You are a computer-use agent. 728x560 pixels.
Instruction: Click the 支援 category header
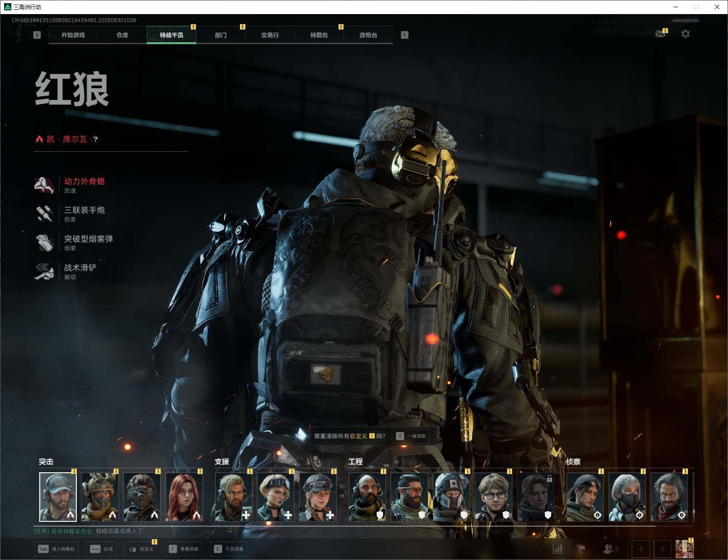pyautogui.click(x=222, y=461)
